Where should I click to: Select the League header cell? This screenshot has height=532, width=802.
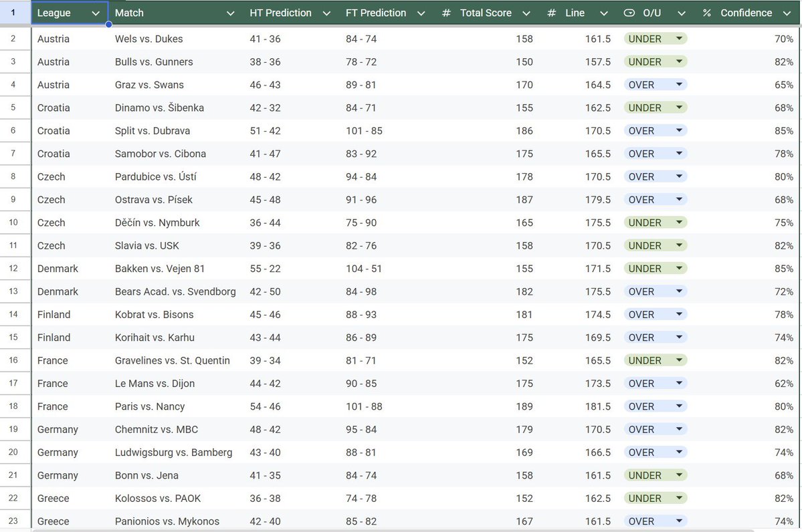click(70, 13)
